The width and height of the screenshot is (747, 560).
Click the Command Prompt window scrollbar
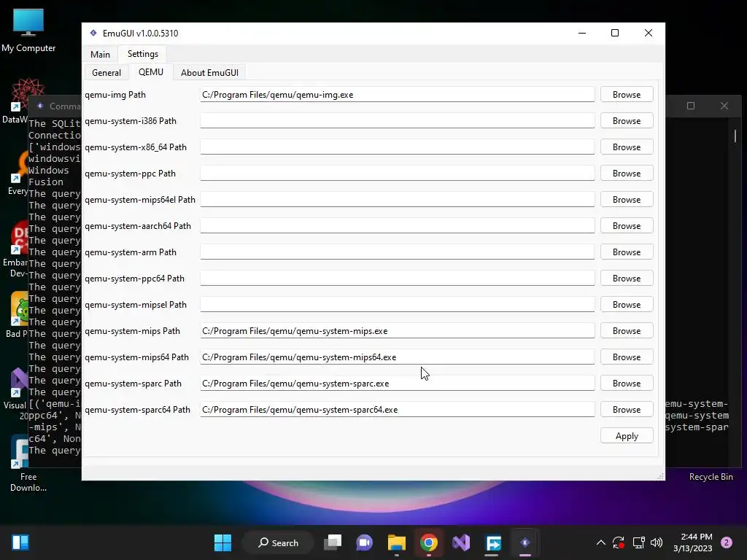click(x=735, y=136)
